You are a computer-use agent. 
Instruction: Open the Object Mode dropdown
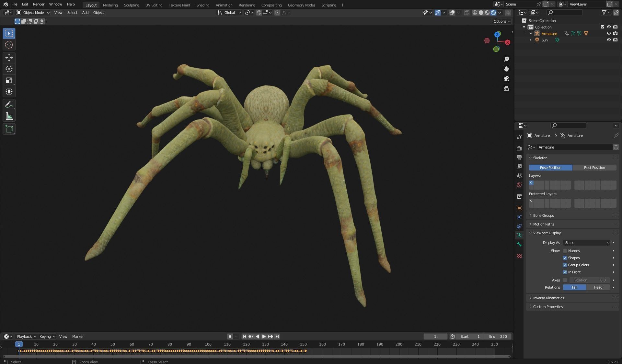[33, 13]
